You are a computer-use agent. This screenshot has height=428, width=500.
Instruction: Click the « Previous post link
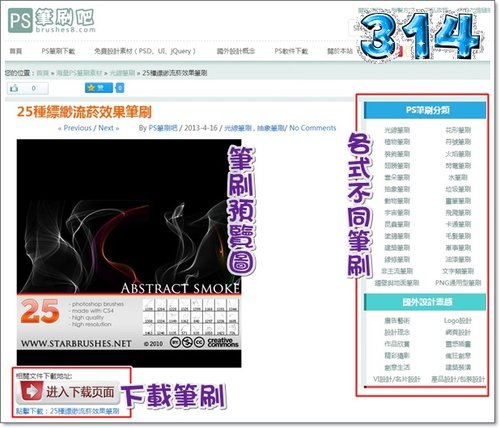[x=75, y=128]
